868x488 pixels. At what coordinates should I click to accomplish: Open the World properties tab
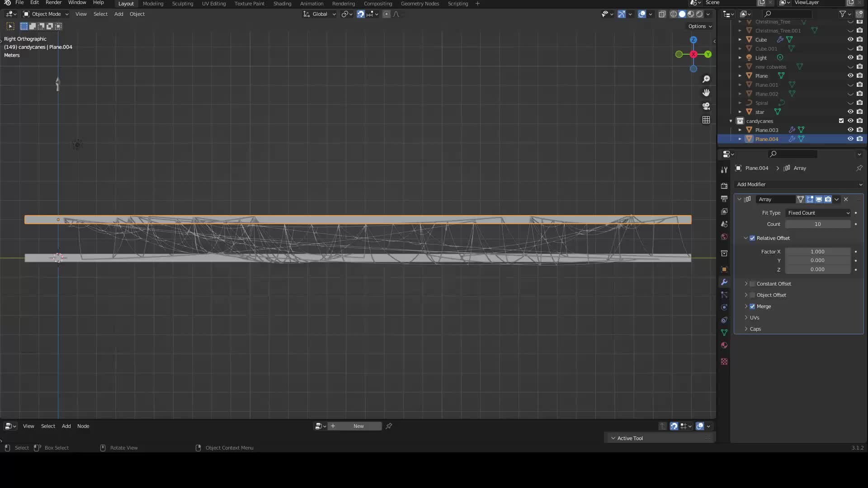[724, 237]
